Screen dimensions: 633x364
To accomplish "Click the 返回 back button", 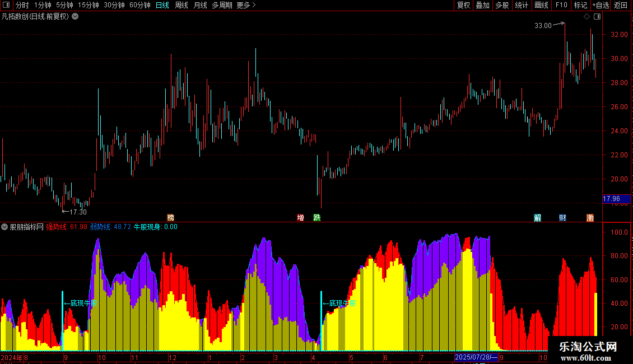I will click(x=621, y=5).
